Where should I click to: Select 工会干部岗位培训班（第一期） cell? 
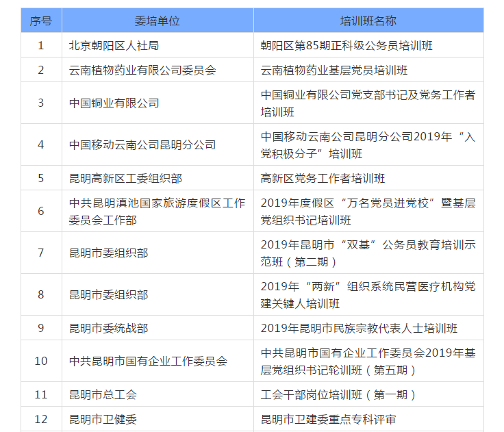368,394
